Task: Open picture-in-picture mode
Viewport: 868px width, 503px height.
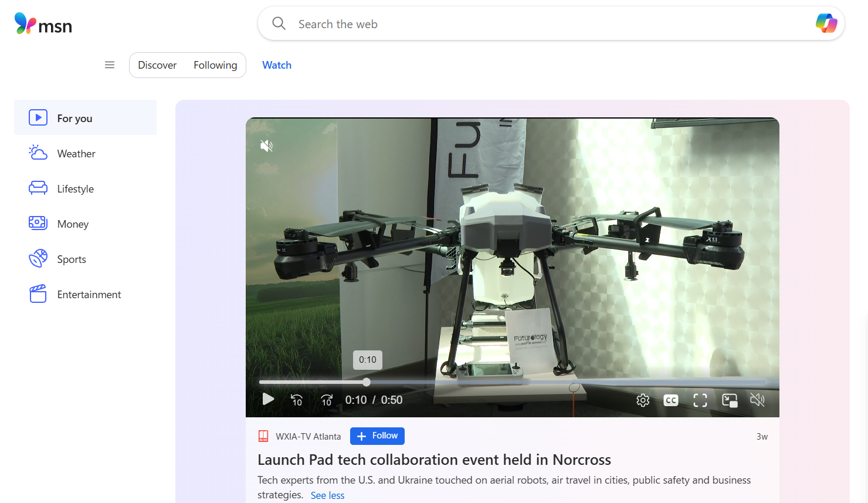Action: (x=730, y=400)
